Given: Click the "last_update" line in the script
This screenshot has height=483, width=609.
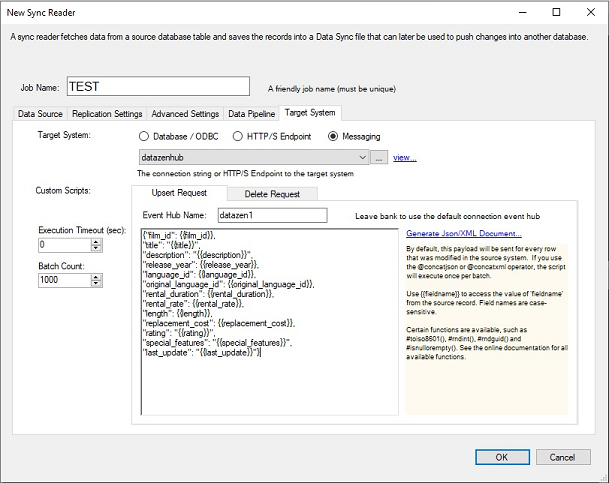Looking at the screenshot, I should point(202,353).
